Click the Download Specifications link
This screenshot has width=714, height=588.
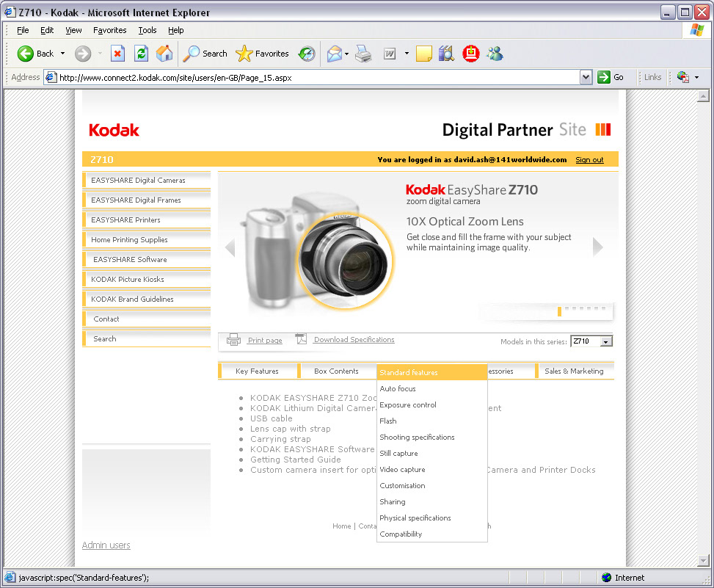click(354, 340)
